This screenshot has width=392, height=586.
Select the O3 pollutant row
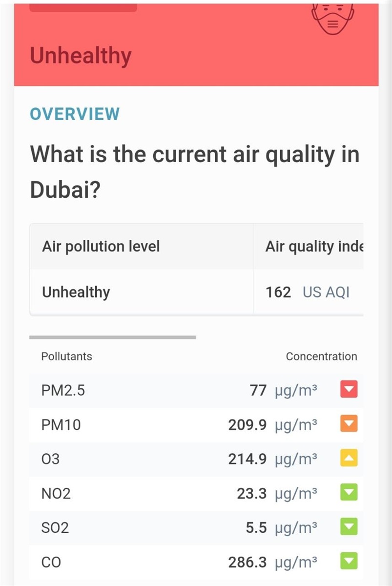[196, 459]
